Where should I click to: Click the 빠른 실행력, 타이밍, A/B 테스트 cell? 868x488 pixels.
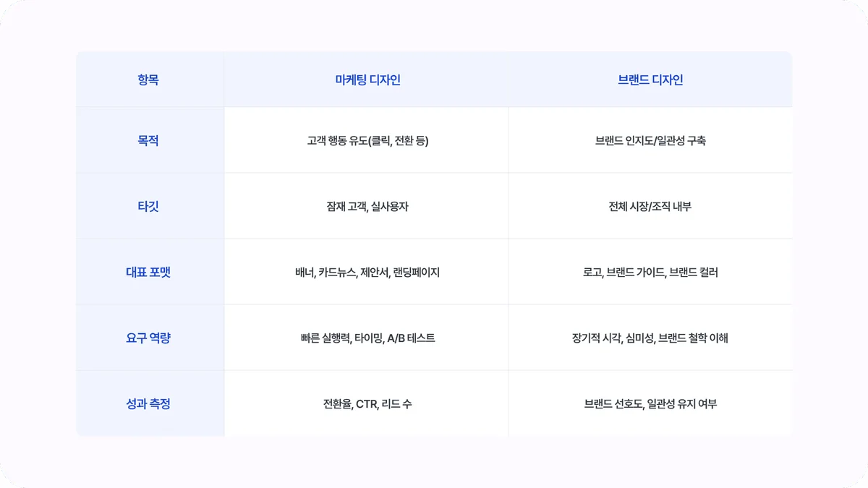click(x=367, y=338)
